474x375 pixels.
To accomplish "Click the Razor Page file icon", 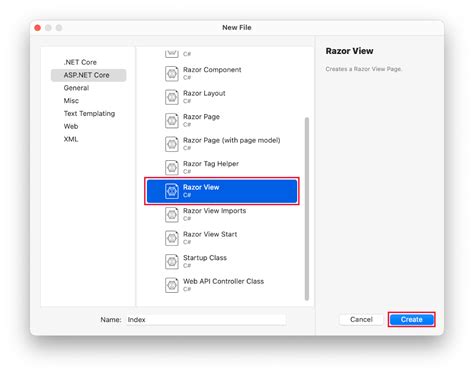I will point(172,120).
